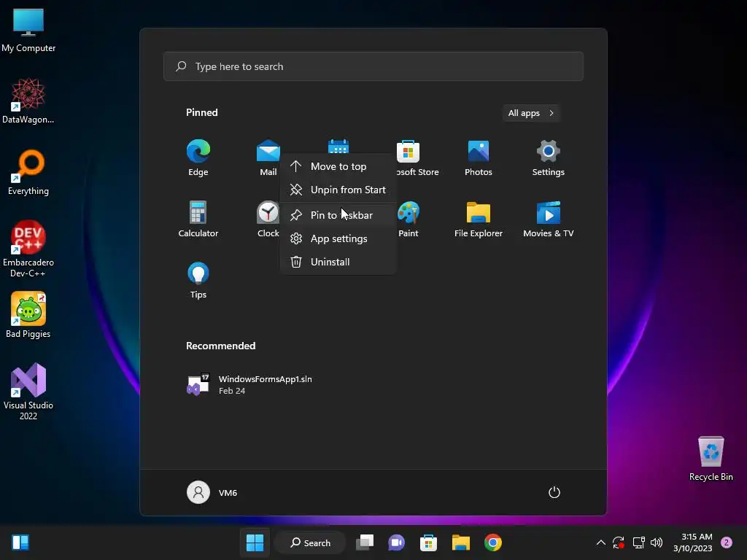This screenshot has width=747, height=560.
Task: Choose Unpin from Start menu entry
Action: pos(338,190)
